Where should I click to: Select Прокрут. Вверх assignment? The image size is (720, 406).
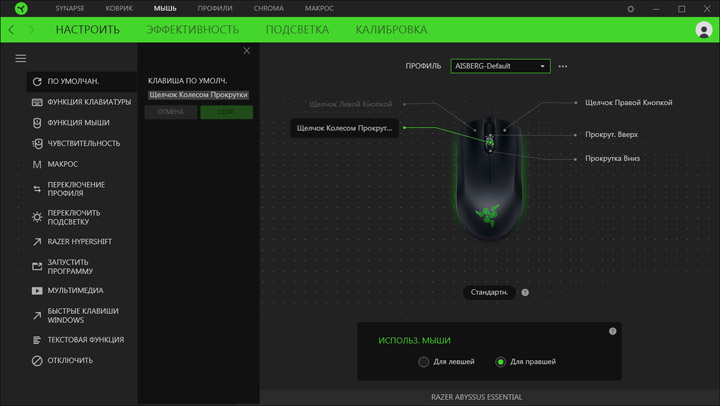(611, 135)
